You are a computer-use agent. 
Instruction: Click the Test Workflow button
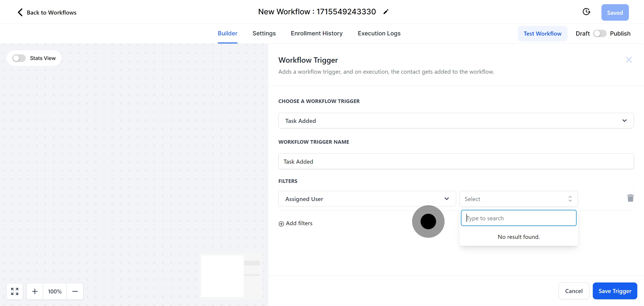[542, 34]
